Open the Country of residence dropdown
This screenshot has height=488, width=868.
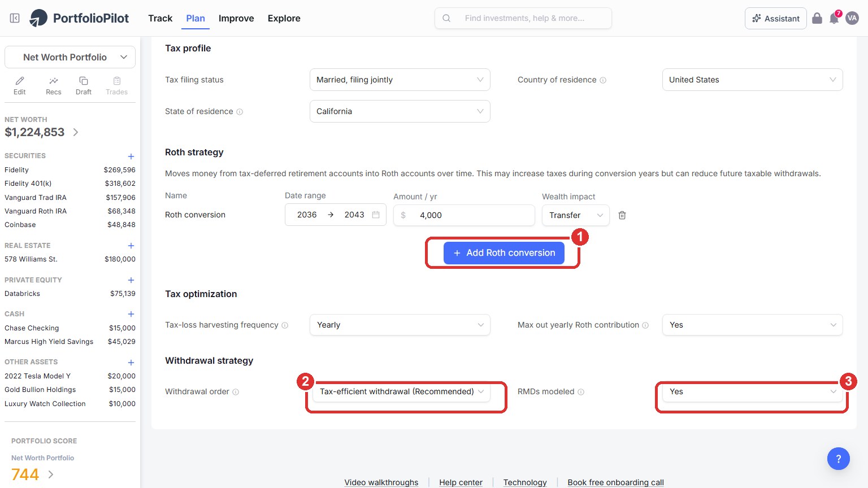click(x=753, y=80)
